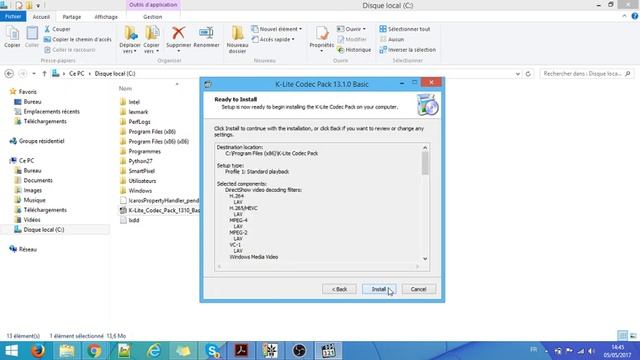
Task: Click Outils d'application contextual tab
Action: click(x=153, y=5)
